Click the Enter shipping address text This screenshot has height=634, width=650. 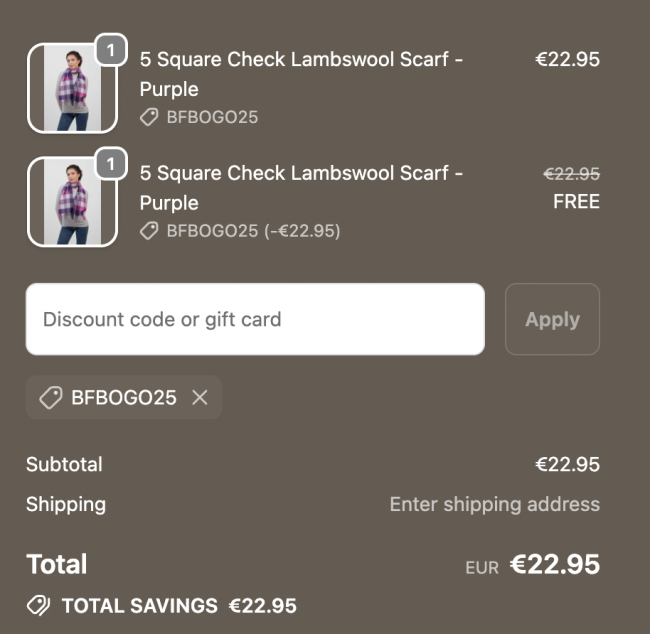494,504
